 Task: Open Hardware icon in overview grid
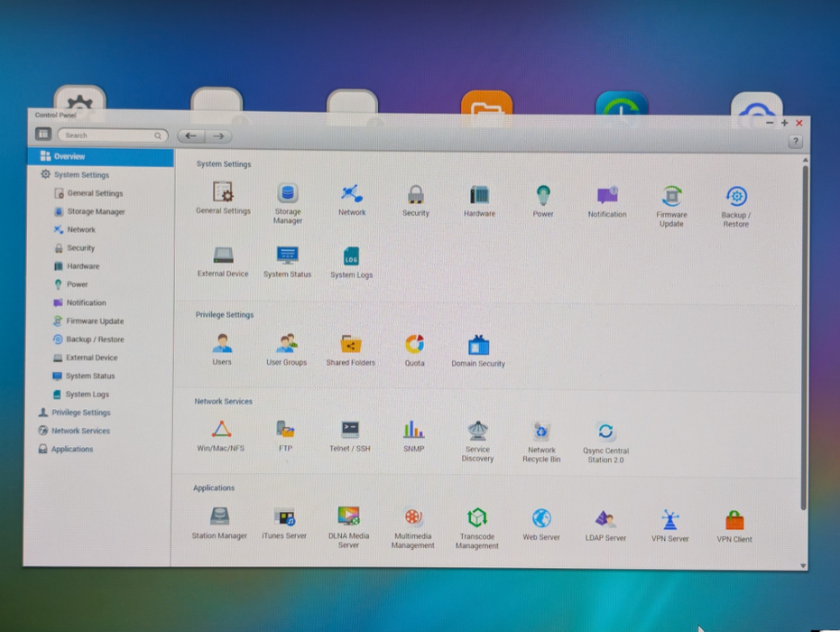[x=479, y=195]
